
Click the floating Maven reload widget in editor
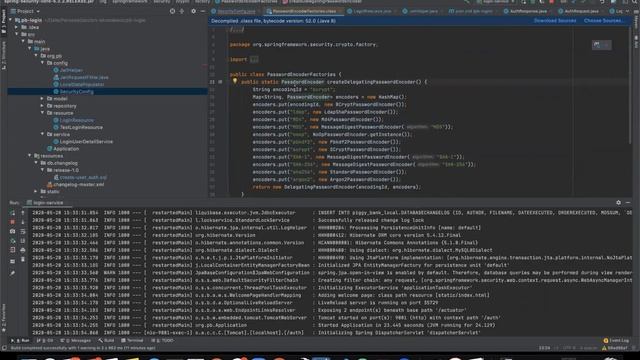[602, 45]
